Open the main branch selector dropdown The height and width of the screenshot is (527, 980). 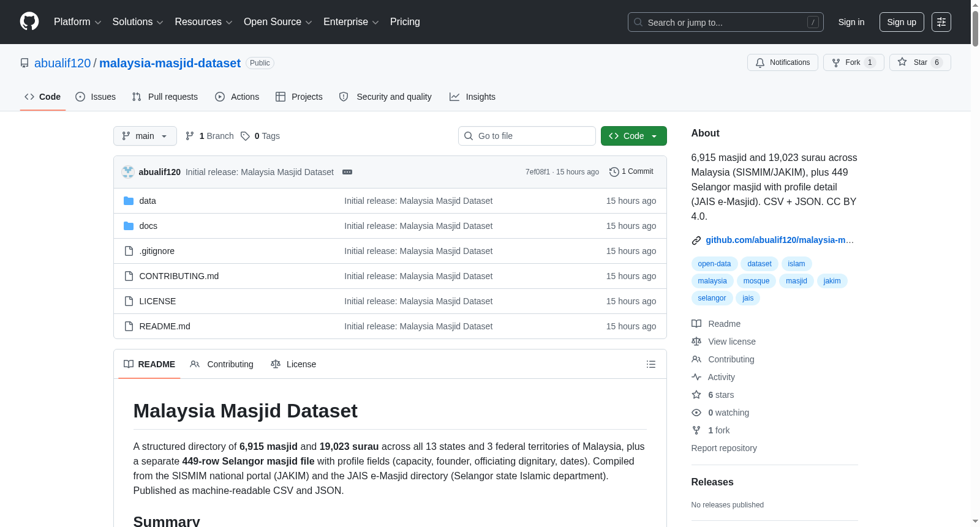[x=145, y=136]
